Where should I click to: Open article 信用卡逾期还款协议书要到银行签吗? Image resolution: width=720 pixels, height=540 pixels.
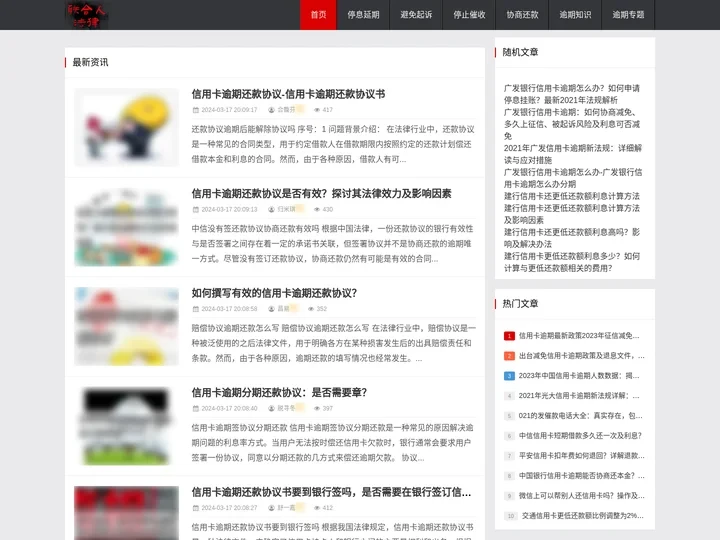click(x=331, y=492)
